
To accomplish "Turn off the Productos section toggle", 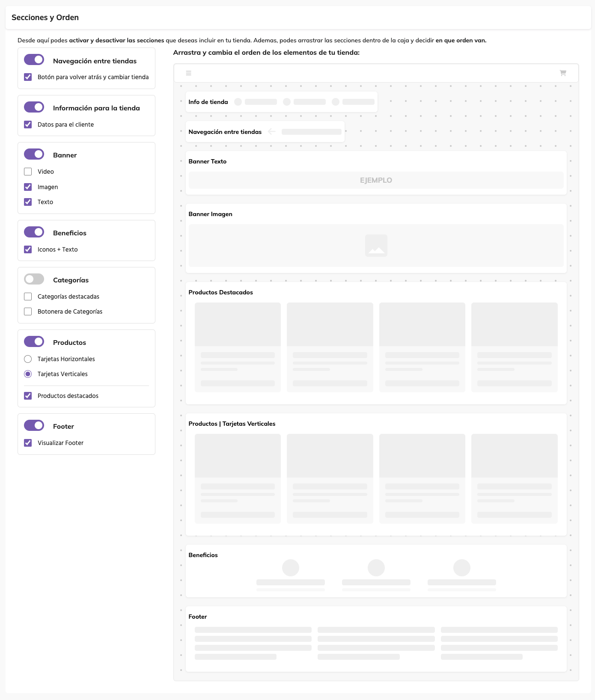I will (x=34, y=341).
